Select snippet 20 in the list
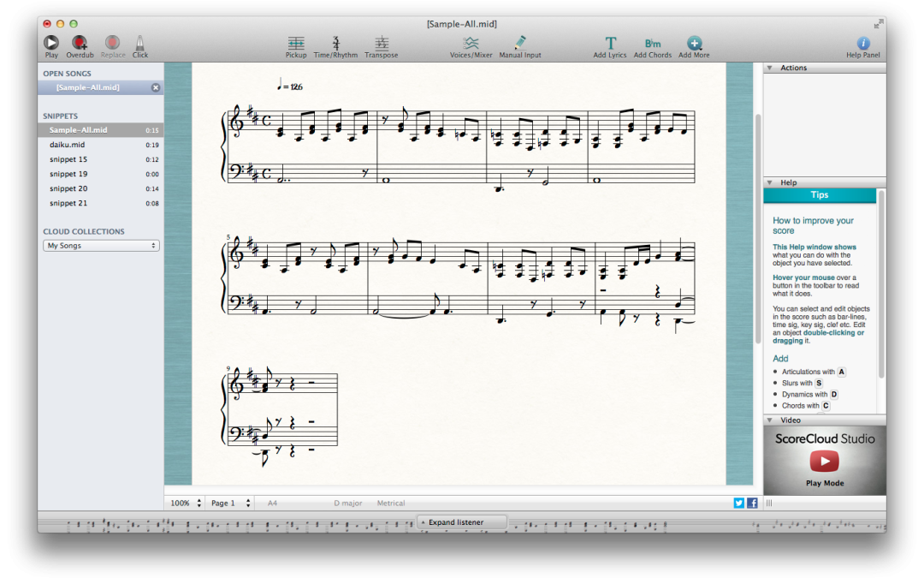The height and width of the screenshot is (578, 924). tap(68, 188)
